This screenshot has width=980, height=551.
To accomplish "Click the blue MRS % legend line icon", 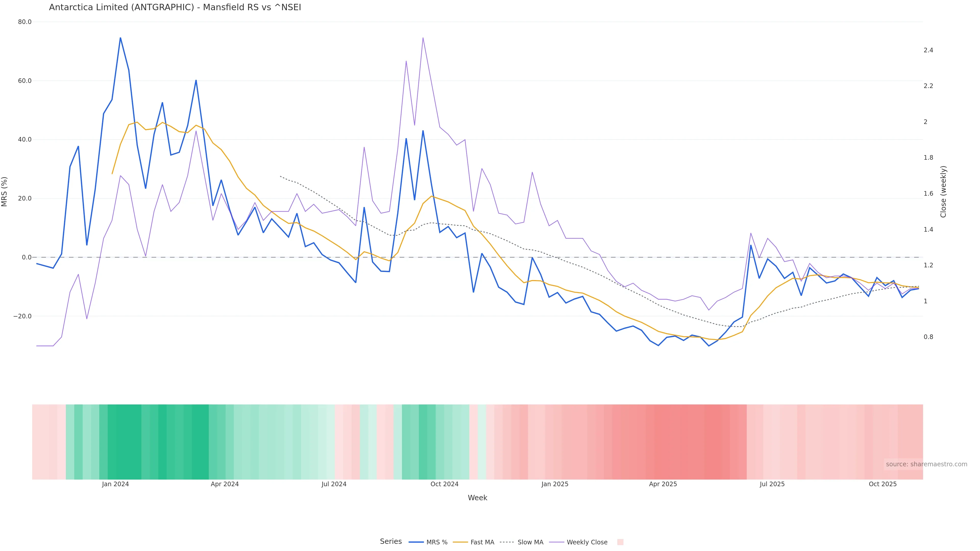I will coord(416,542).
